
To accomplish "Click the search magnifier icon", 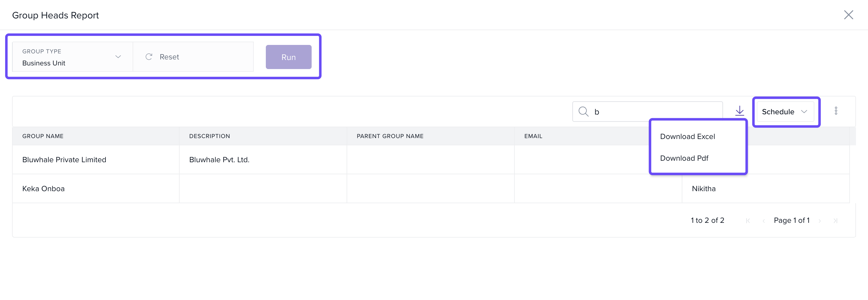I will (x=583, y=112).
